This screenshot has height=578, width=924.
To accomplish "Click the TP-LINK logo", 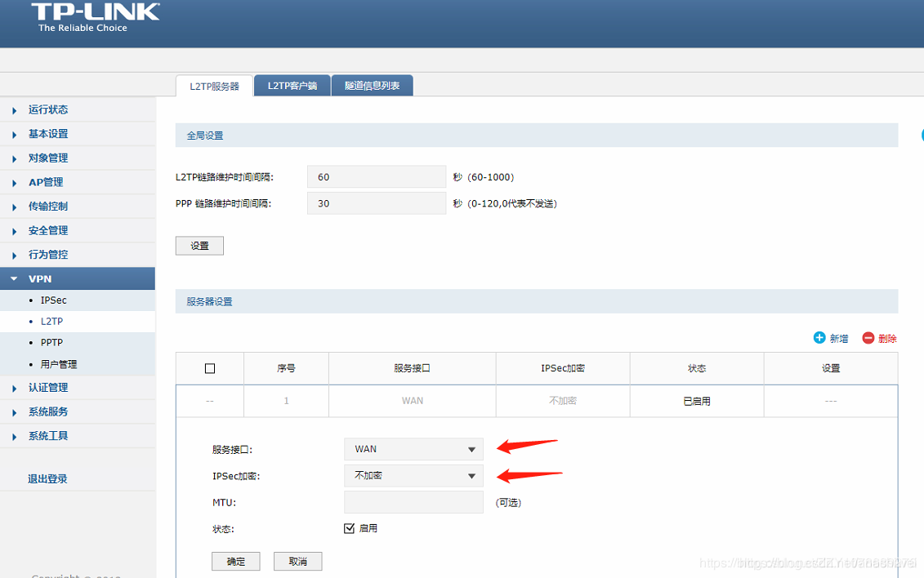I will 95,18.
